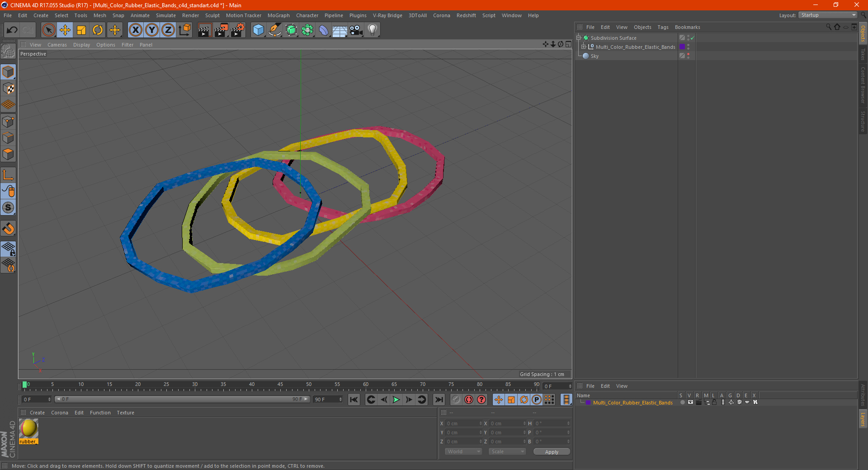This screenshot has height=470, width=868.
Task: Open the MoGraph menu
Action: (278, 15)
